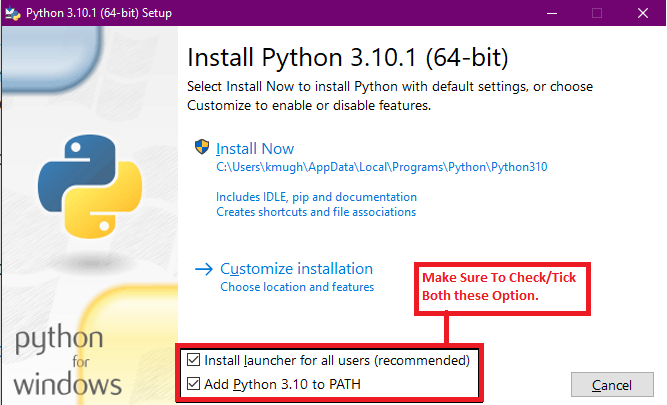
Task: Minimize the Python Setup window
Action: click(x=552, y=13)
